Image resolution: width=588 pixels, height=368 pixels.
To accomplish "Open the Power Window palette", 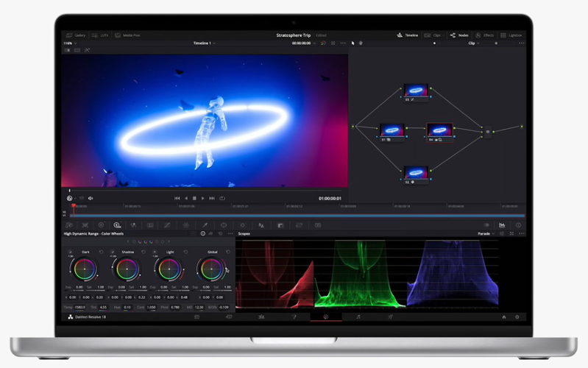I will 224,225.
